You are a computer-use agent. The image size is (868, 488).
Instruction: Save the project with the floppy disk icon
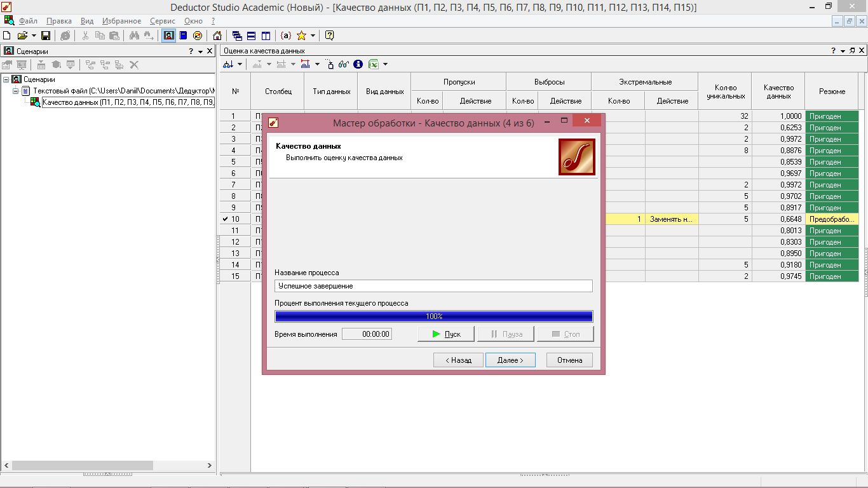[45, 36]
